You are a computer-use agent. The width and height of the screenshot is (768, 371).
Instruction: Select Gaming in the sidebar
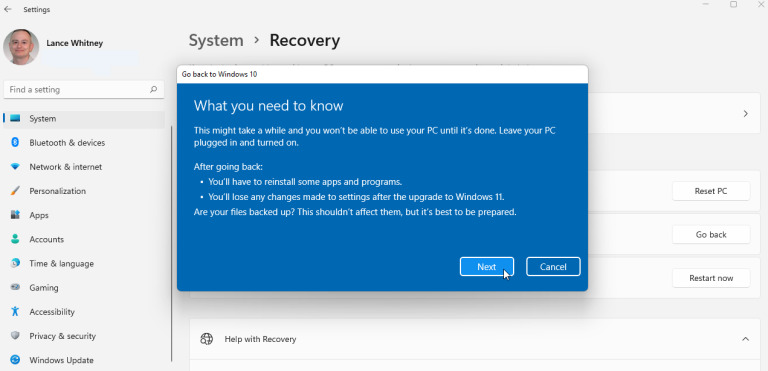click(84, 287)
